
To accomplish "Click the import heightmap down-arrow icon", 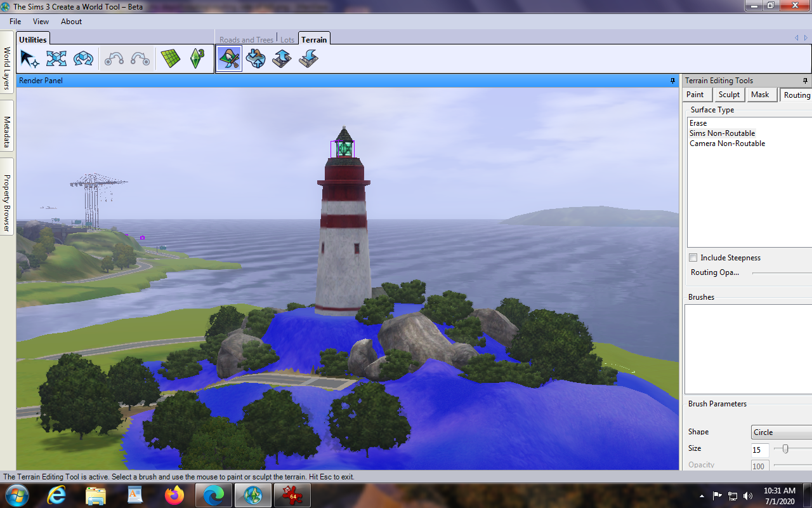I will pyautogui.click(x=308, y=59).
